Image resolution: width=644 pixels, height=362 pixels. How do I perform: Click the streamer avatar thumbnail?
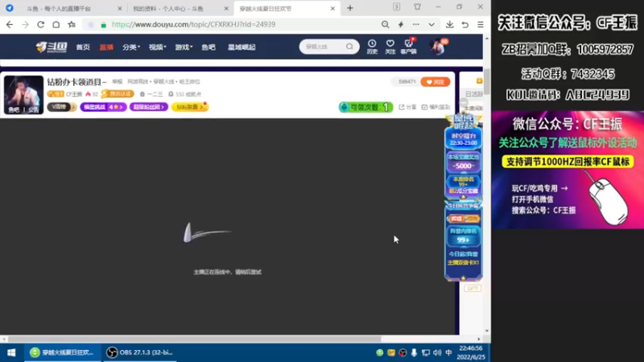[24, 95]
